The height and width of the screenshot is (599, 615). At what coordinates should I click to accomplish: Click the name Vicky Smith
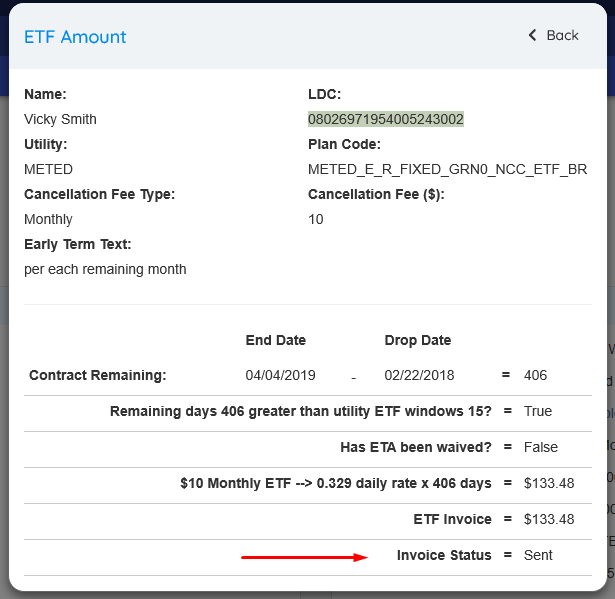[x=60, y=119]
